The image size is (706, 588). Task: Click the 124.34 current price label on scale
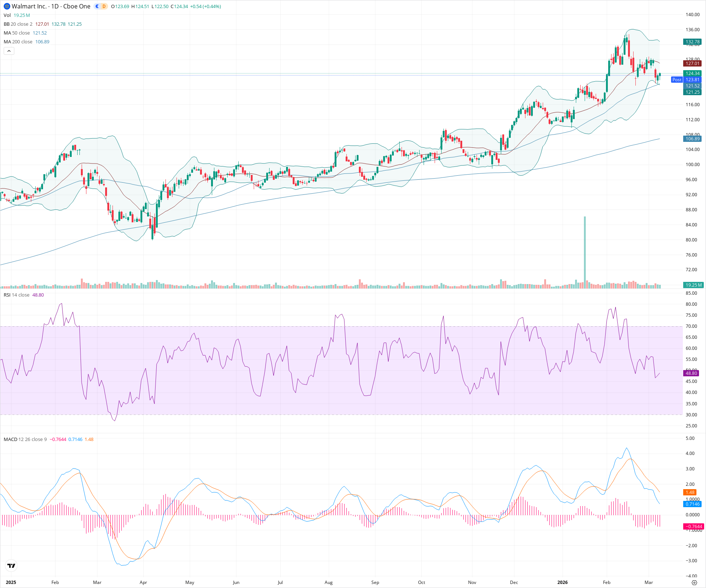pyautogui.click(x=693, y=73)
